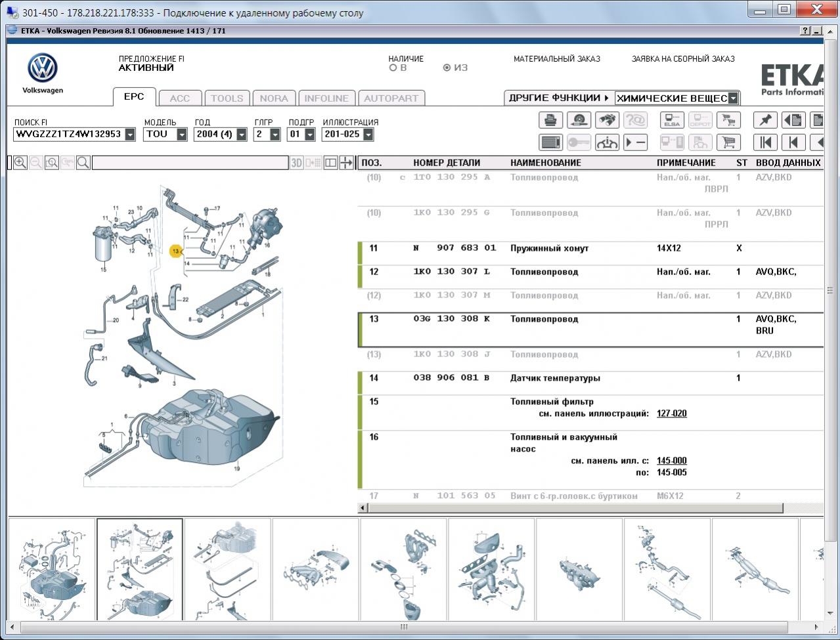
Task: Click the plain magnifier search icon
Action: point(83,163)
